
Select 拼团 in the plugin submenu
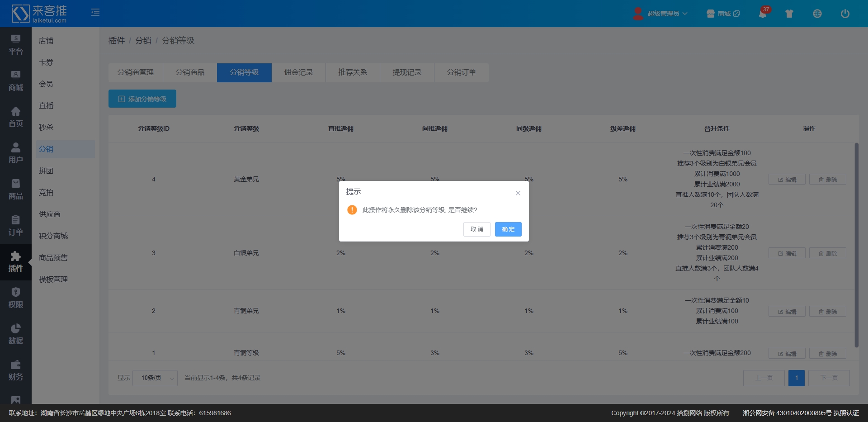pos(46,171)
